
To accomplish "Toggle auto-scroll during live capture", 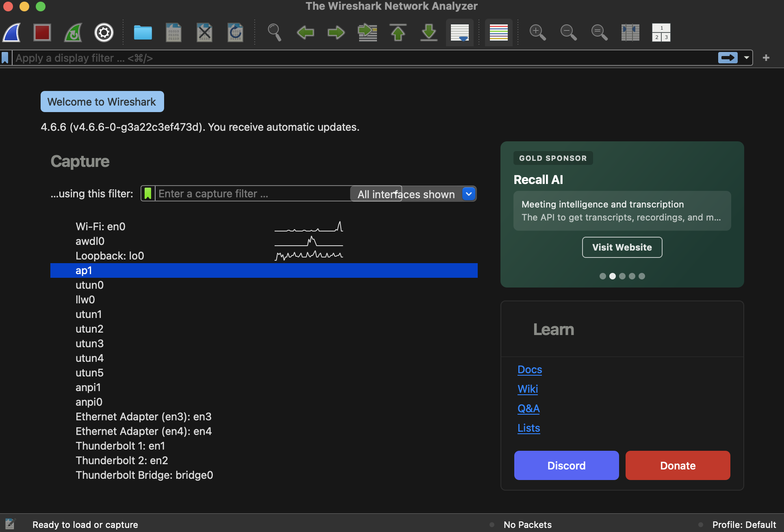I will [x=460, y=32].
